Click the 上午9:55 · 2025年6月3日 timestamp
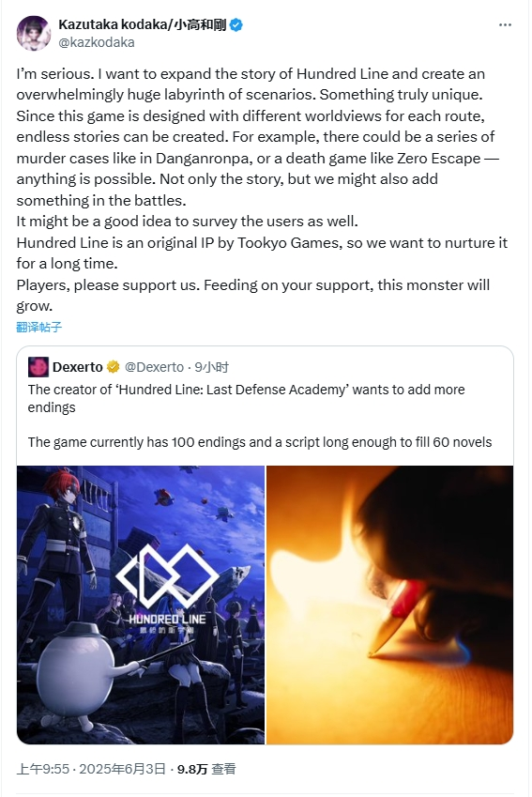Viewport: 532px width, 797px height. (x=91, y=769)
